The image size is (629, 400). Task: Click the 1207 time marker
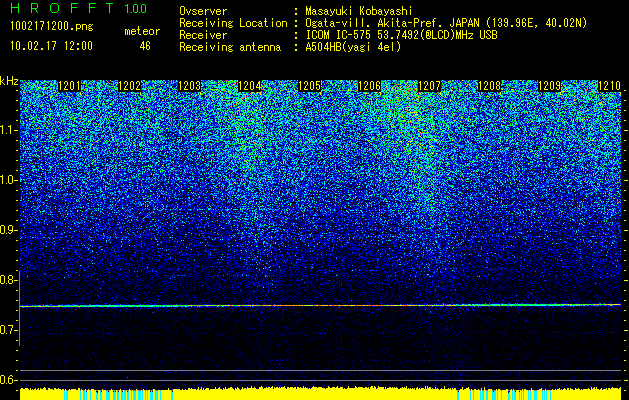429,86
